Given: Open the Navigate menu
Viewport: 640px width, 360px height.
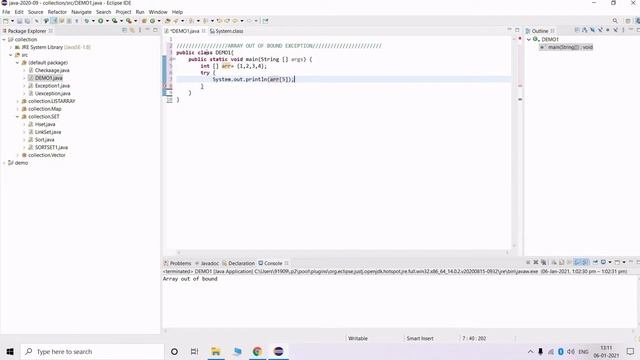Looking at the screenshot, I should pos(81,12).
